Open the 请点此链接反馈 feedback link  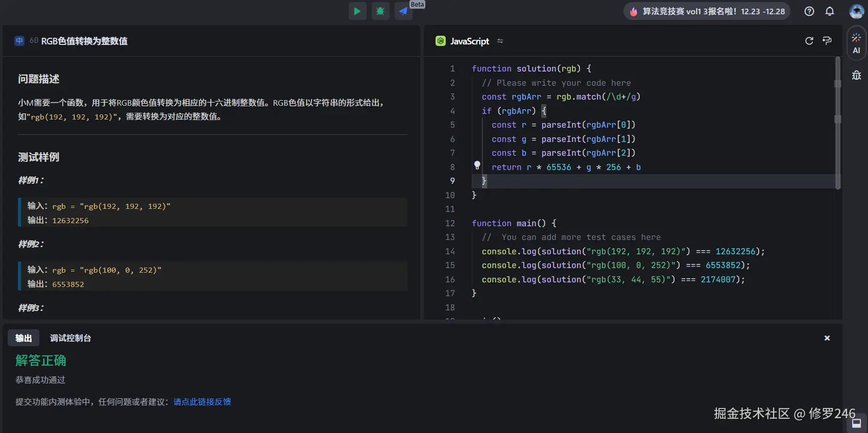(x=202, y=402)
